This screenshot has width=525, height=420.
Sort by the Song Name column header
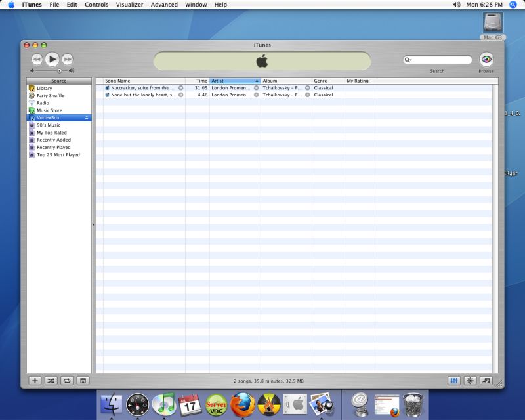point(144,81)
